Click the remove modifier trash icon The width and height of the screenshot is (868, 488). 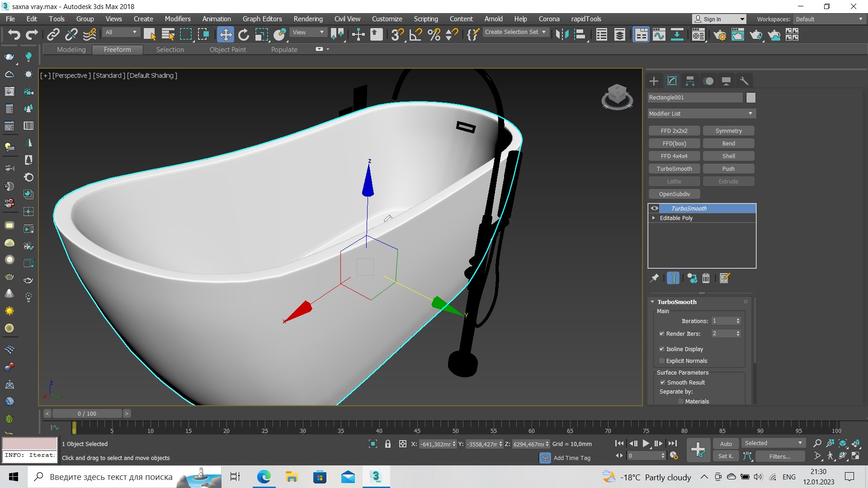pos(706,278)
